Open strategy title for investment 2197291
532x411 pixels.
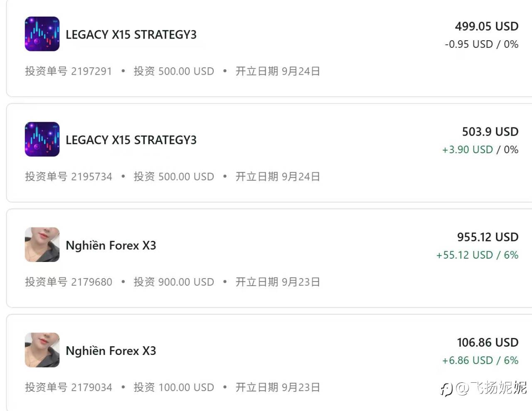(x=131, y=34)
